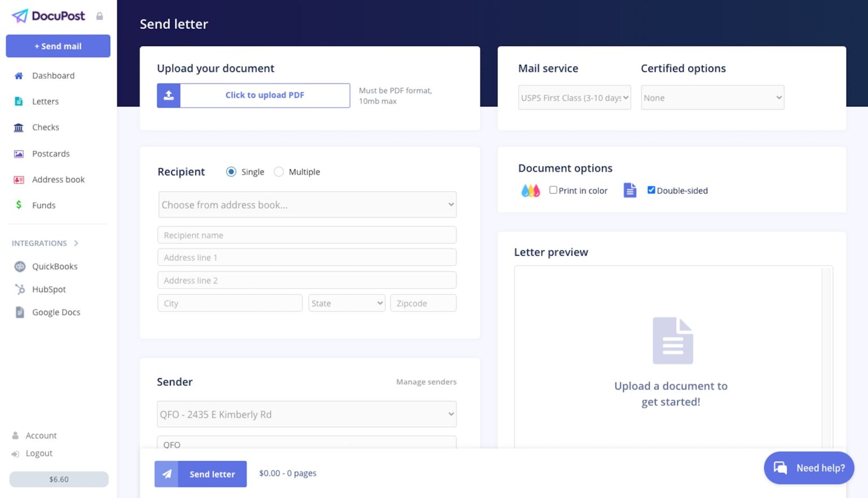Enable Print in color
This screenshot has width=868, height=498.
tap(553, 190)
